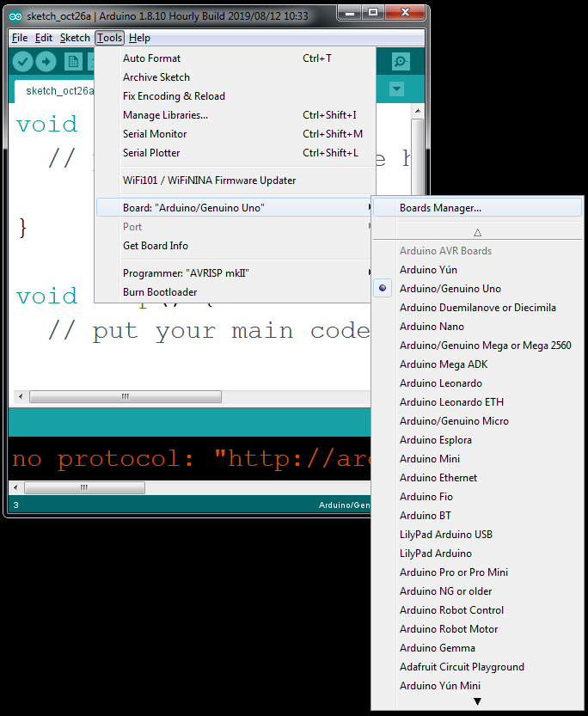Select Arduino Fio board

[479, 497]
